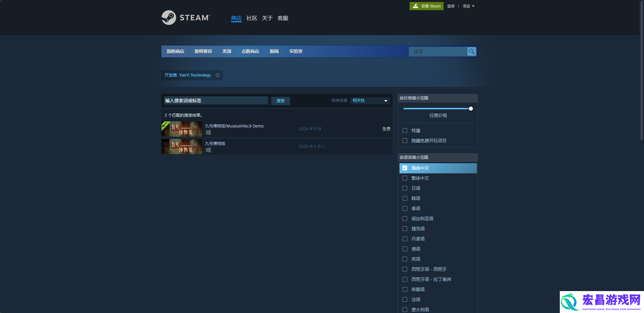Check the 西班牙语 - 拉丁美洲 filter
This screenshot has width=644, height=313.
[405, 279]
